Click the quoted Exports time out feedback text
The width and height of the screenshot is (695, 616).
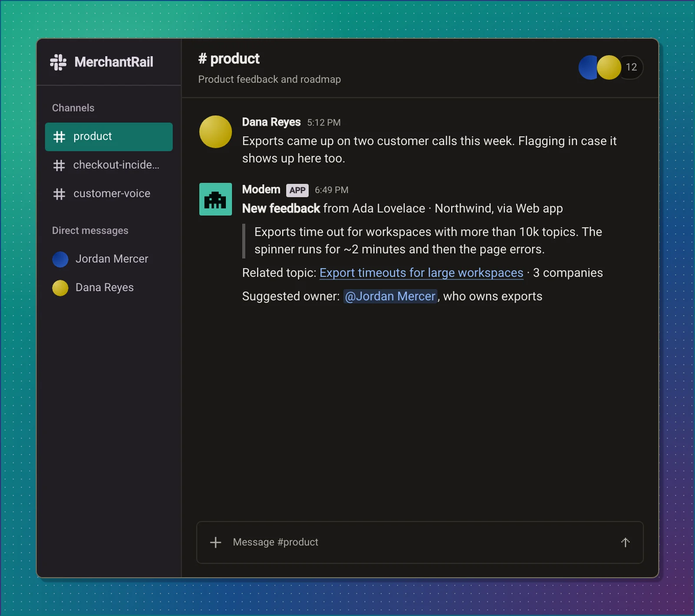(428, 240)
